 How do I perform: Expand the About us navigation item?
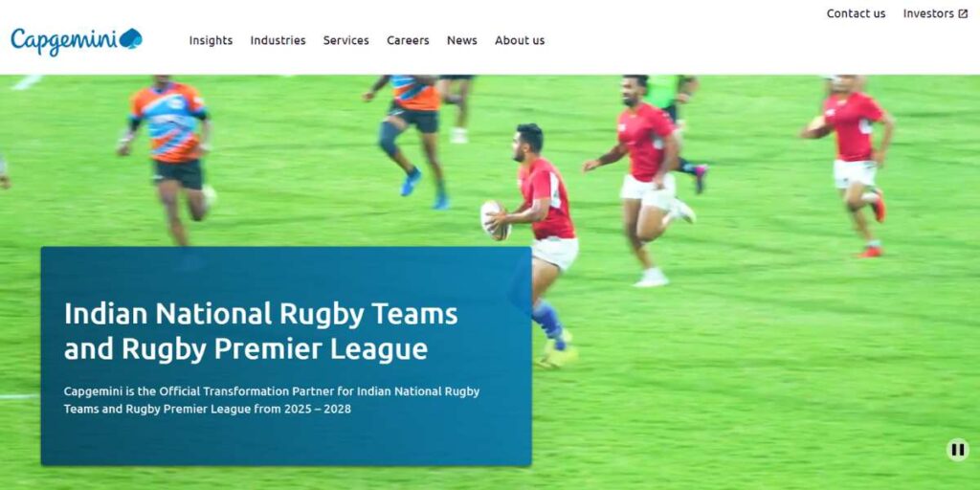pyautogui.click(x=520, y=40)
